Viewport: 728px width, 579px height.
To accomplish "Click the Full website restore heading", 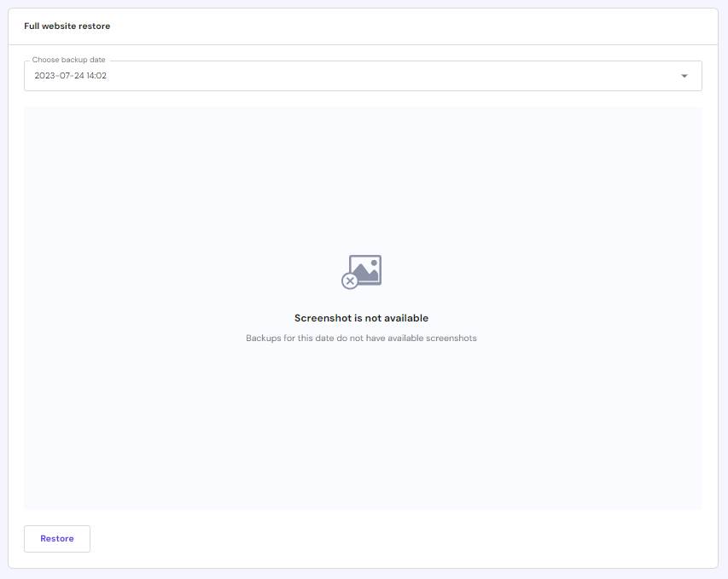I will (x=67, y=26).
